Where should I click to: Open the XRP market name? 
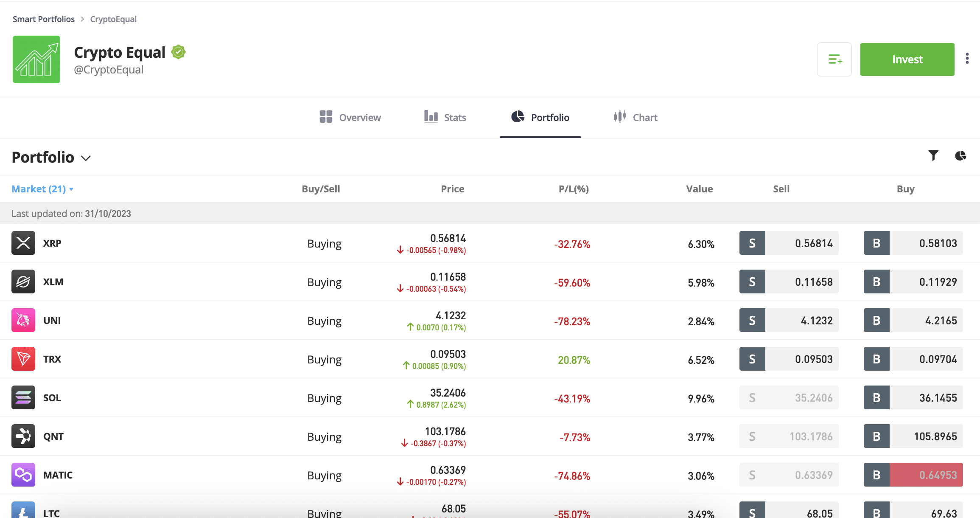(x=52, y=243)
